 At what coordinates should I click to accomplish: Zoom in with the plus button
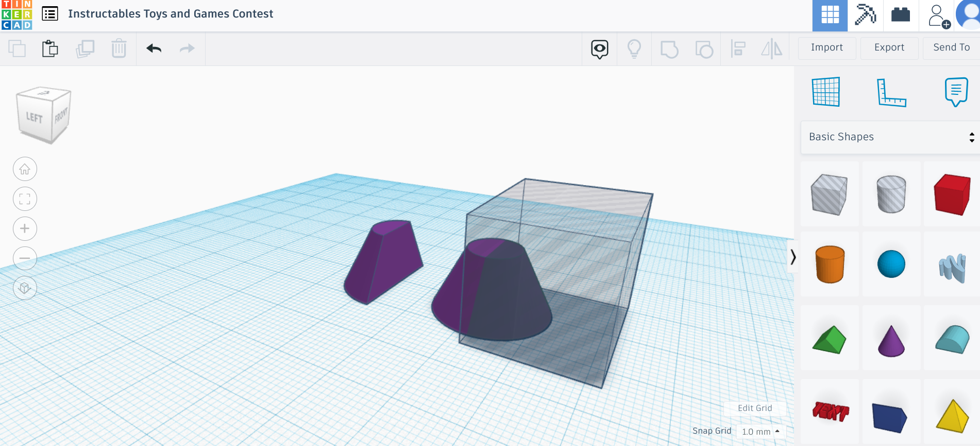(x=25, y=228)
